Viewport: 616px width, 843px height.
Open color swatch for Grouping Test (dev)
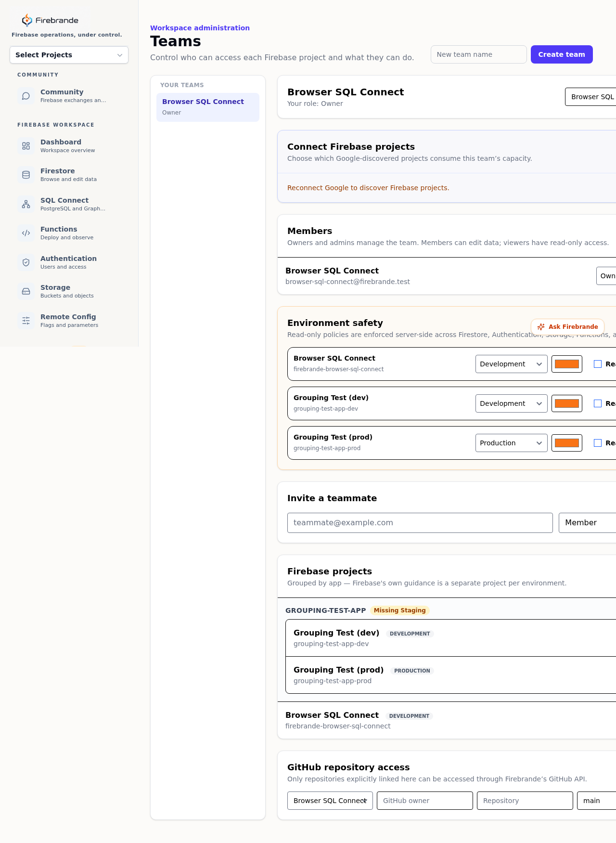[x=567, y=403]
